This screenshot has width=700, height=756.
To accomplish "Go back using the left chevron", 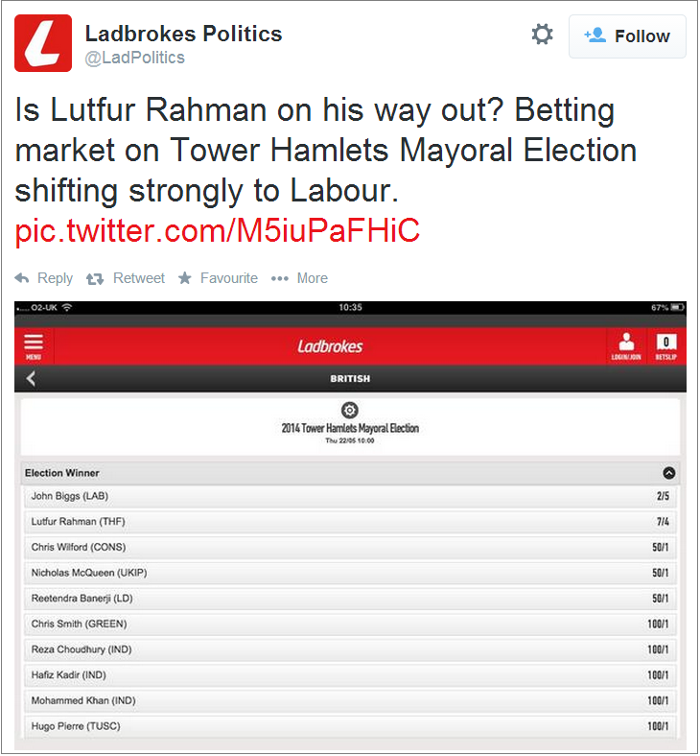I will [32, 379].
